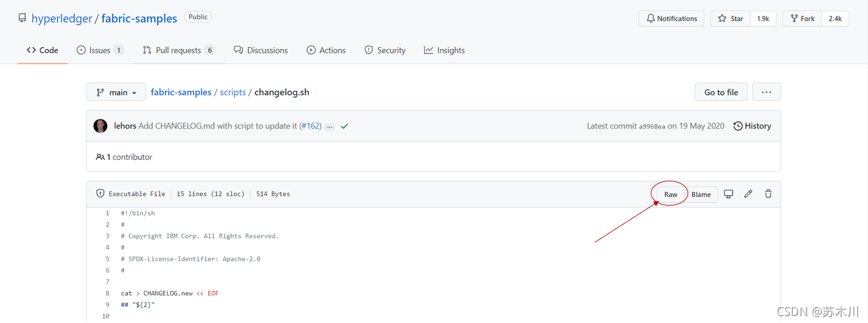868x323 pixels.
Task: Switch to the Discussions tab
Action: click(x=261, y=50)
